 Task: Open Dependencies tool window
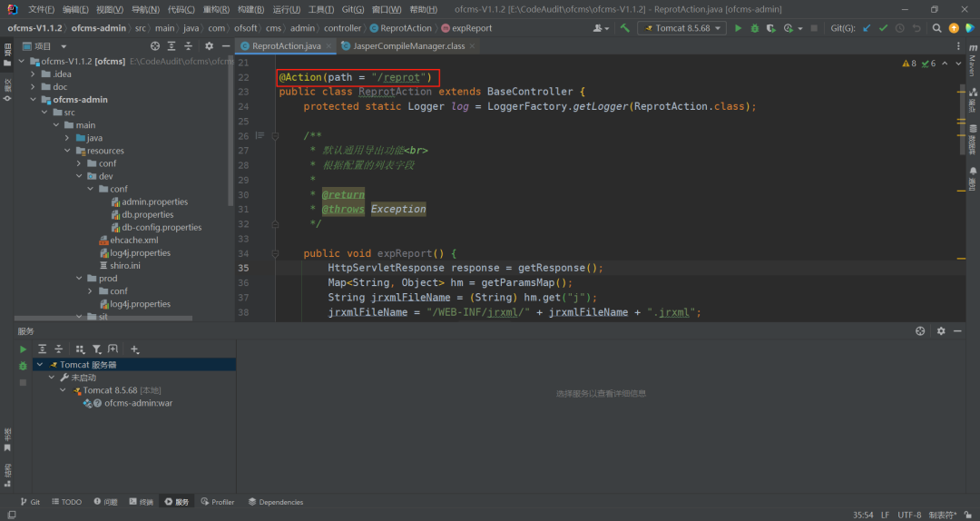[x=276, y=502]
